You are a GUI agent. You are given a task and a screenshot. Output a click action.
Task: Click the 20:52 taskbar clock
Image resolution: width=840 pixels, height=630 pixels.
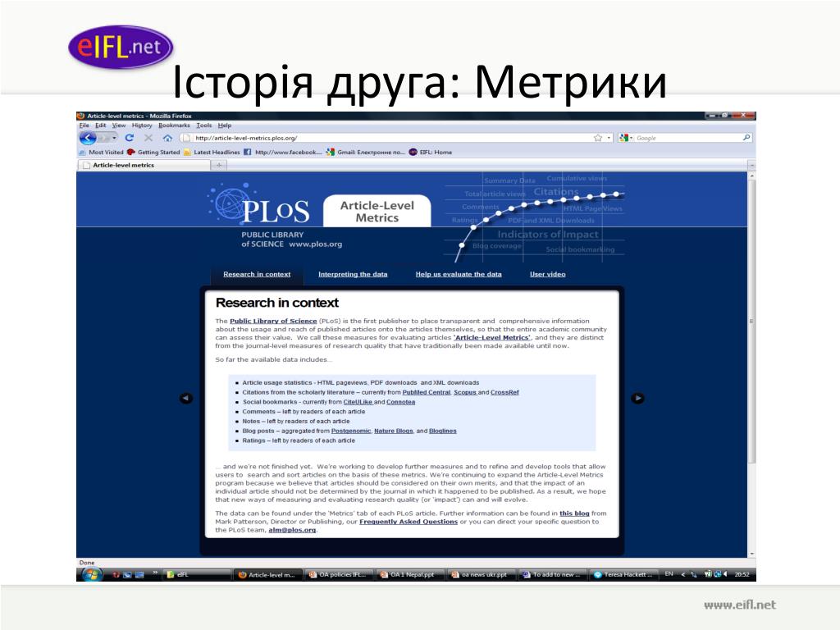742,574
